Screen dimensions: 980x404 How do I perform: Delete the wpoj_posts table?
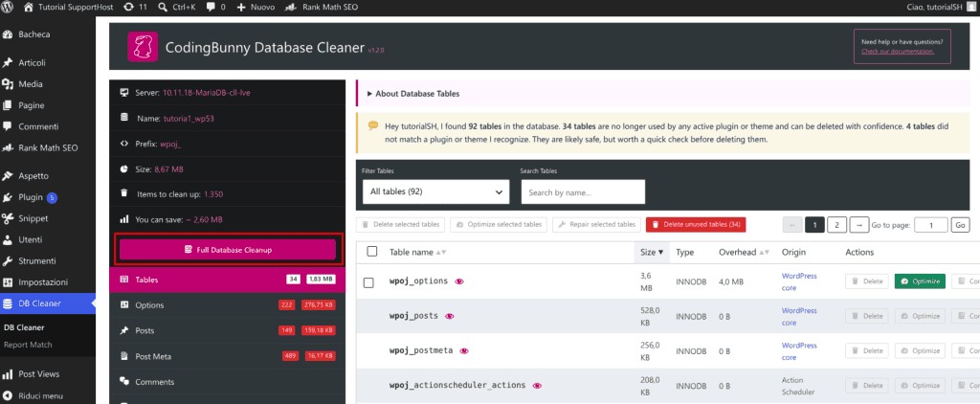pos(867,317)
